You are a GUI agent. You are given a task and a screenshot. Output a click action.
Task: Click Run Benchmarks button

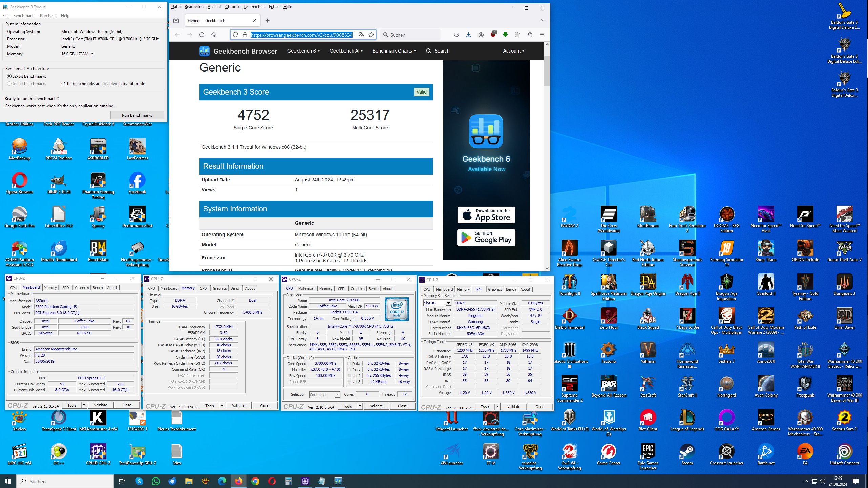coord(137,115)
